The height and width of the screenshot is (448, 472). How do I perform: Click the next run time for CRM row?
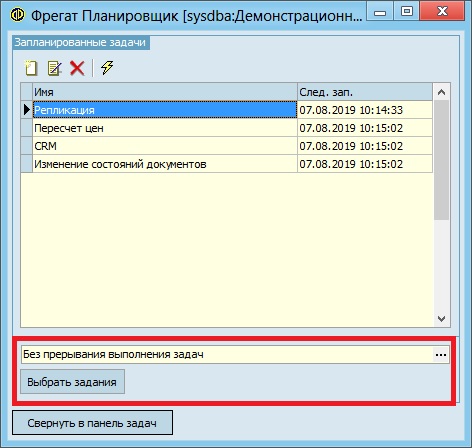click(x=365, y=146)
